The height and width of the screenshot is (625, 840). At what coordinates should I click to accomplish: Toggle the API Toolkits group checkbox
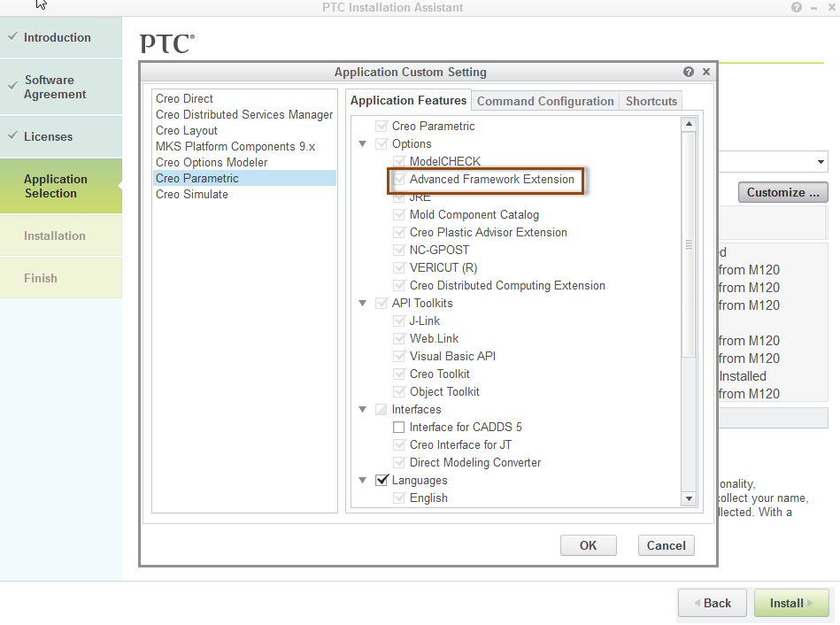381,303
